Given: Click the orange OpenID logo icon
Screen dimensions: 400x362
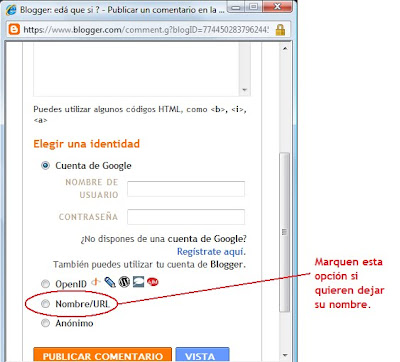Looking at the screenshot, I should pos(96,282).
